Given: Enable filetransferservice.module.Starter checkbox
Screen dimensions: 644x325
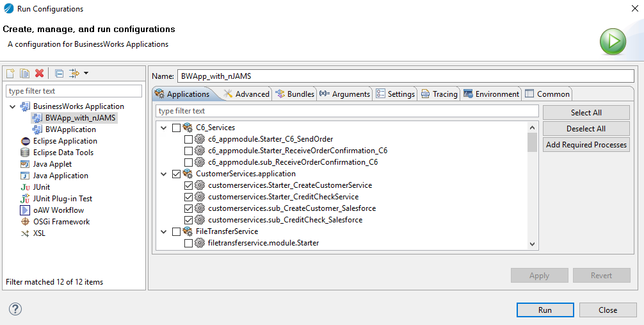Looking at the screenshot, I should pyautogui.click(x=188, y=243).
